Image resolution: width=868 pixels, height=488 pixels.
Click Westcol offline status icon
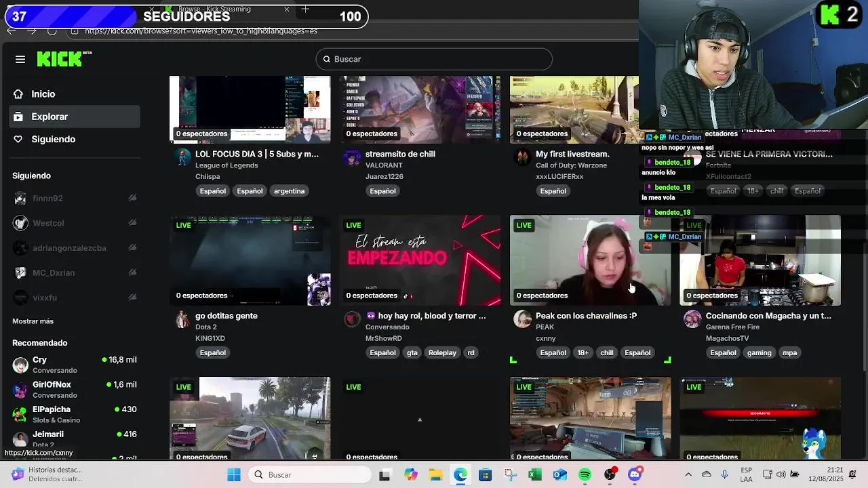click(x=132, y=223)
